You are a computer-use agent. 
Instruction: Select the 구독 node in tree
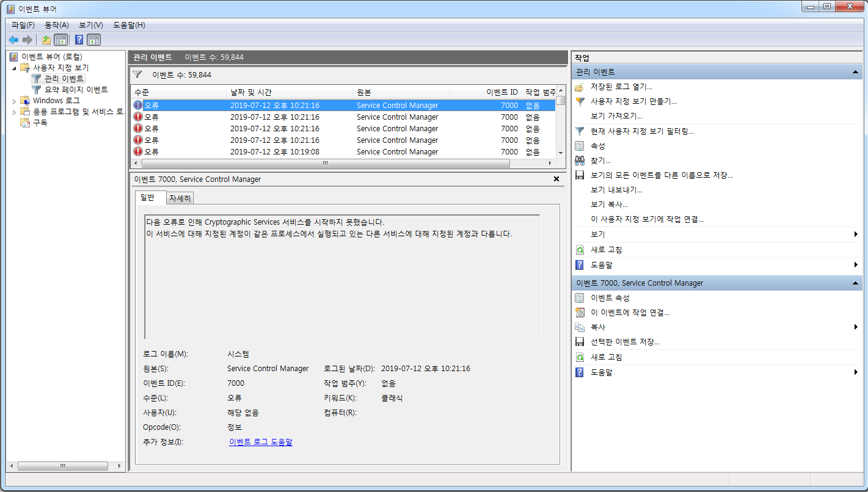click(x=40, y=123)
